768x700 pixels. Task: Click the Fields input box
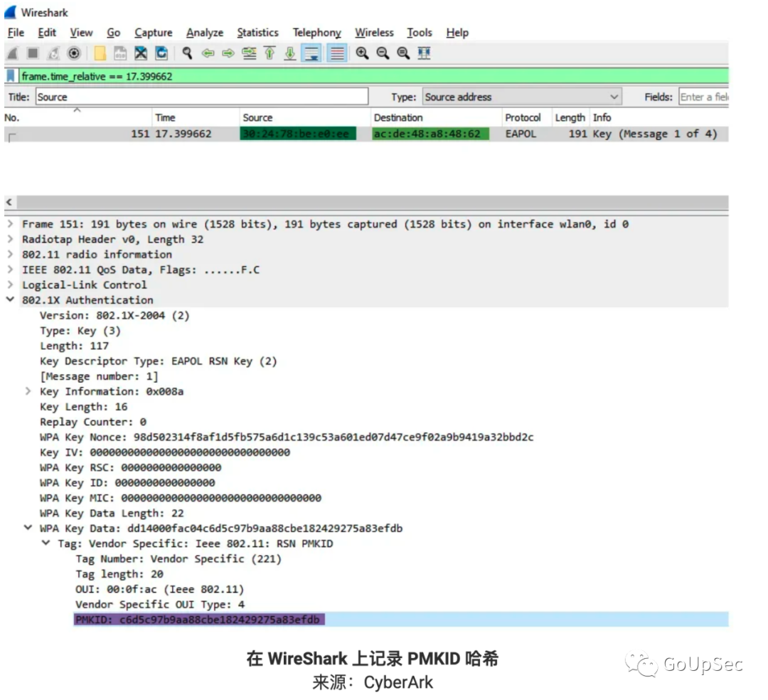pyautogui.click(x=704, y=97)
